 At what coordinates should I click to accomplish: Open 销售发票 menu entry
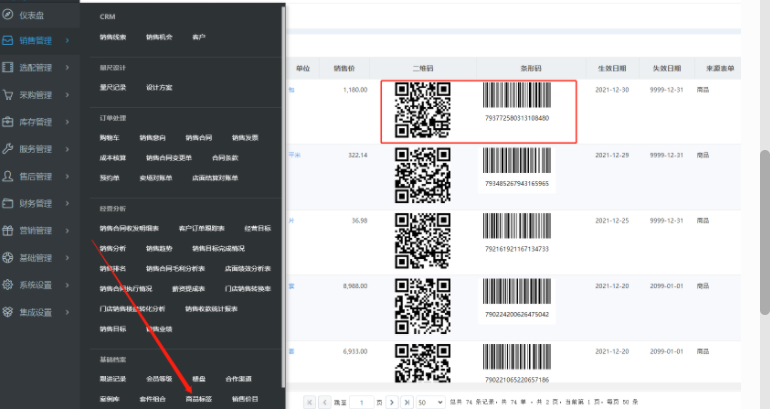click(245, 138)
